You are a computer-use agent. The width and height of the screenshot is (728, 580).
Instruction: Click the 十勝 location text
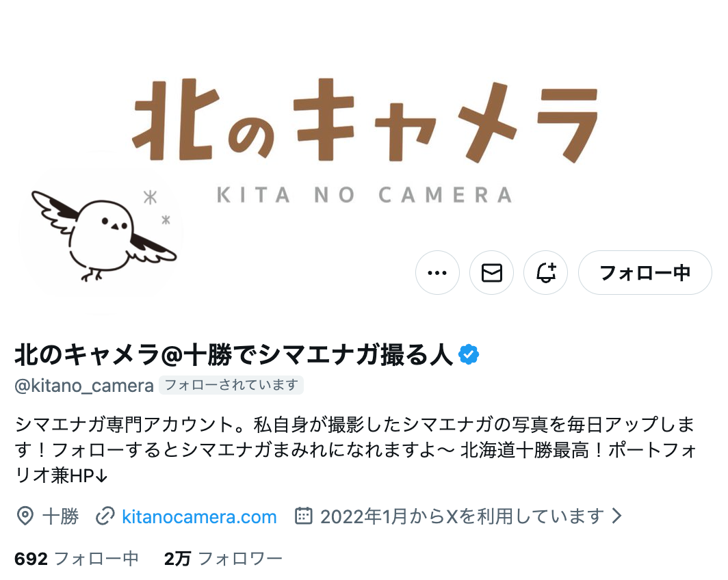tap(60, 516)
